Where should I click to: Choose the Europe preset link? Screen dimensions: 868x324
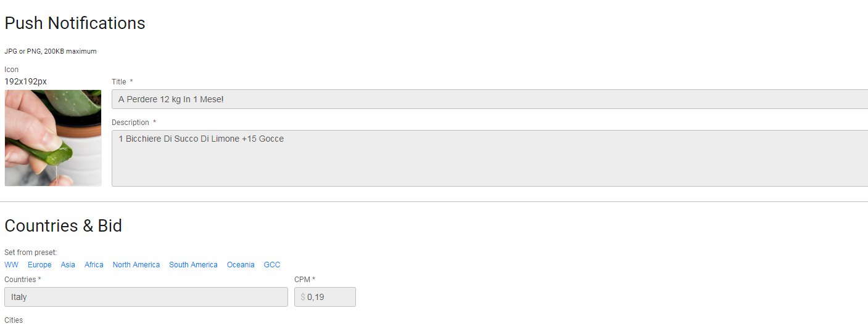39,265
